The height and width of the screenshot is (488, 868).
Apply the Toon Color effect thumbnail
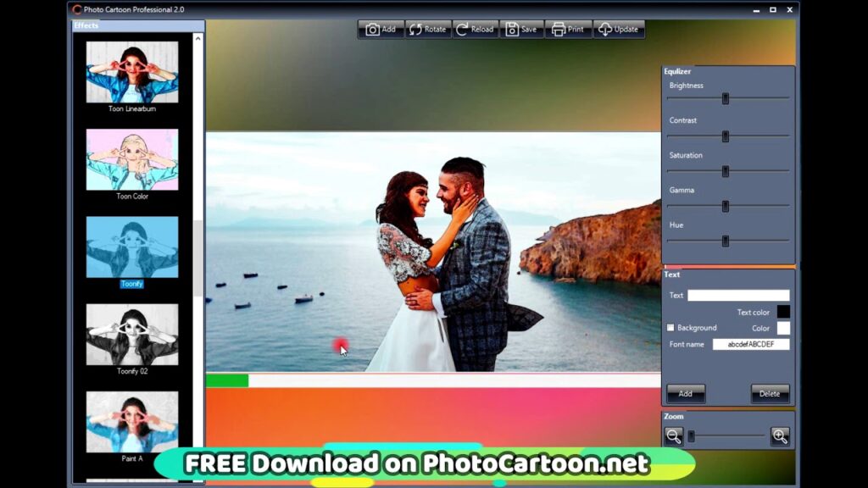pyautogui.click(x=132, y=159)
